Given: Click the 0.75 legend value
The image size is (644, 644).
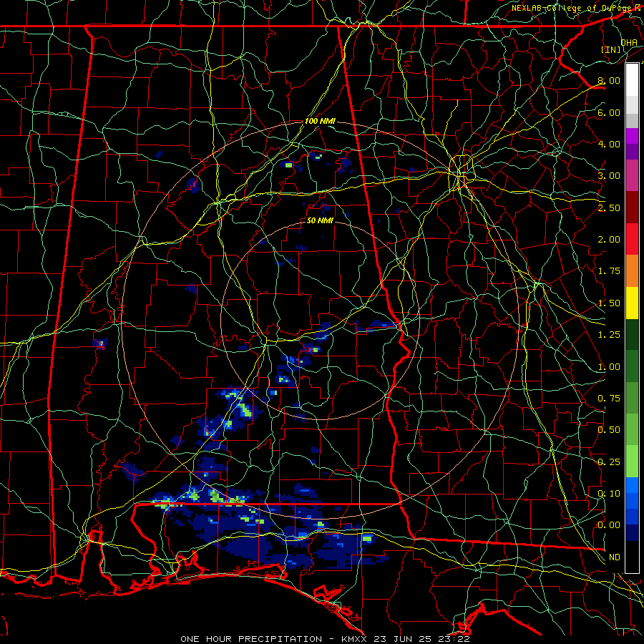Looking at the screenshot, I should point(609,399).
